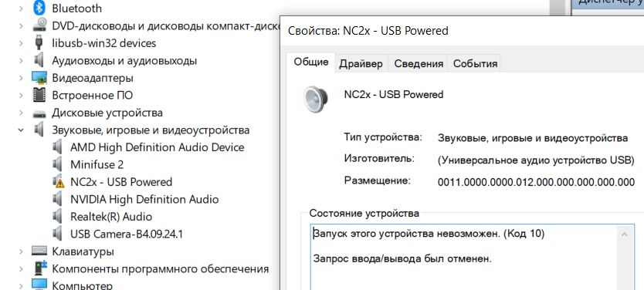
Task: Click the large speaker icon in properties dialog
Action: point(315,99)
